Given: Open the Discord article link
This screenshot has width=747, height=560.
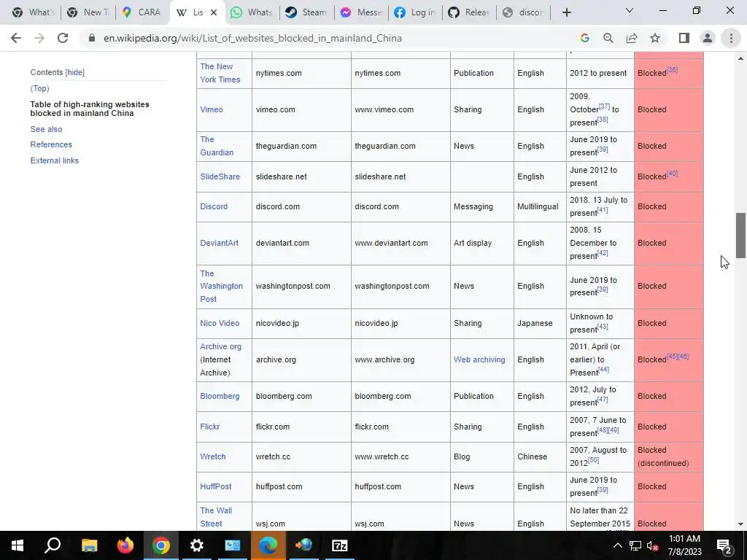Looking at the screenshot, I should [x=214, y=206].
